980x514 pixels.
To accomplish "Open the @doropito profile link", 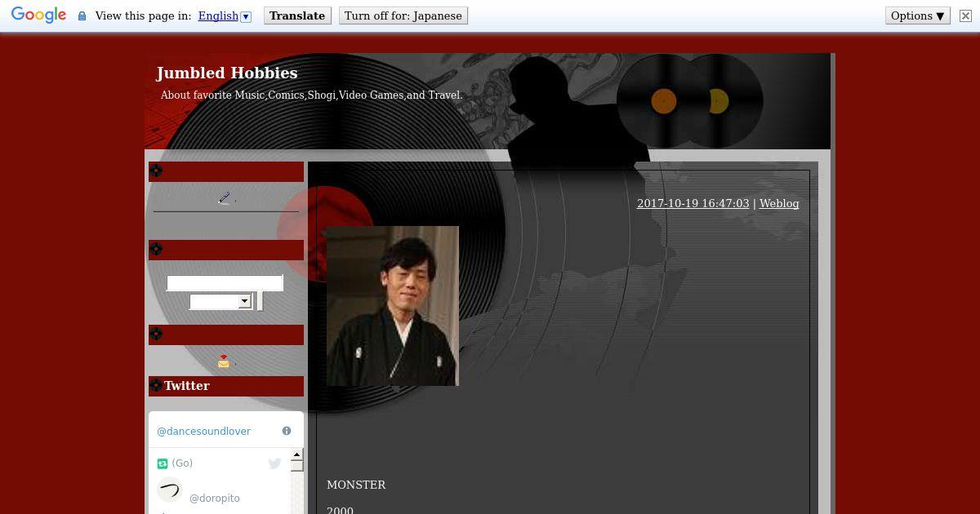I will click(x=215, y=498).
